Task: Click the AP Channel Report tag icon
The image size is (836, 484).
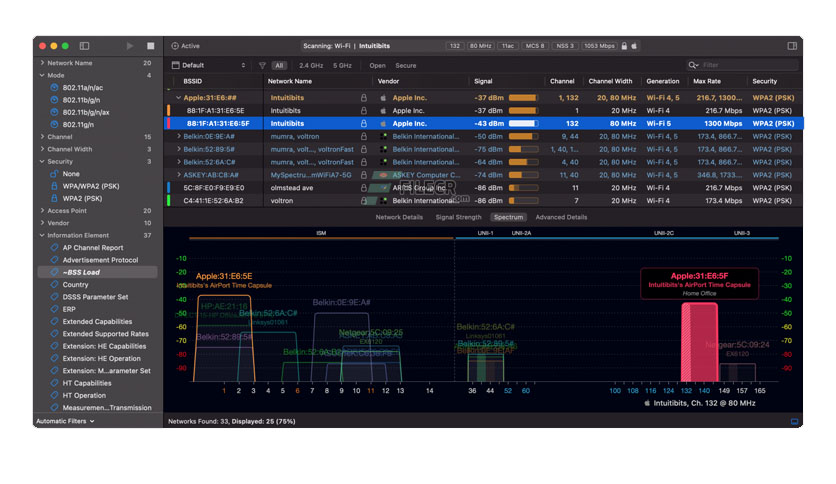Action: [54, 247]
